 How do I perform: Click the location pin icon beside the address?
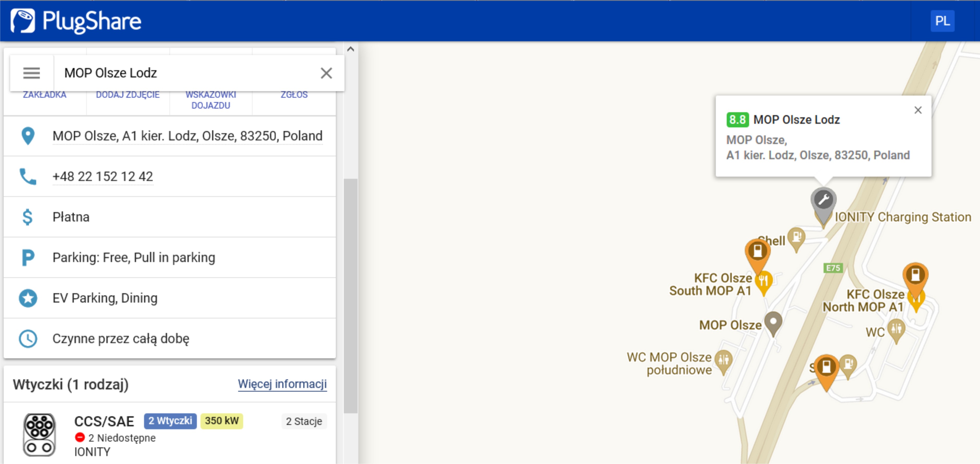(28, 136)
